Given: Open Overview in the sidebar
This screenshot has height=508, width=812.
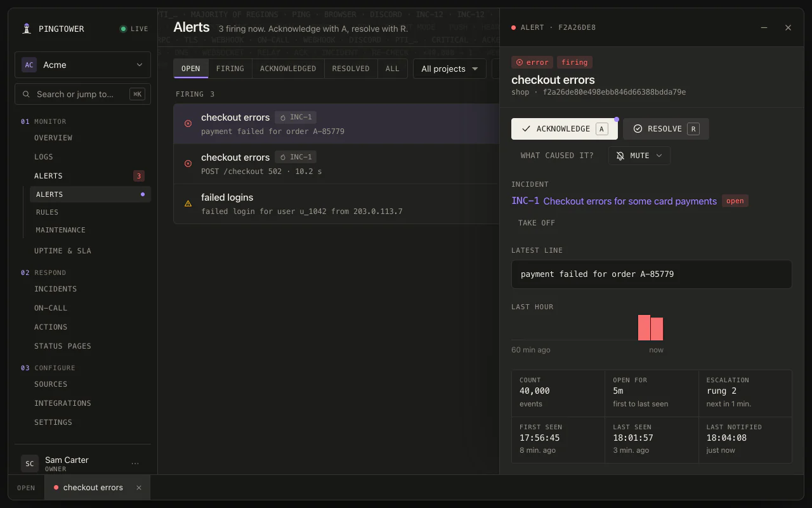Looking at the screenshot, I should click(x=53, y=138).
